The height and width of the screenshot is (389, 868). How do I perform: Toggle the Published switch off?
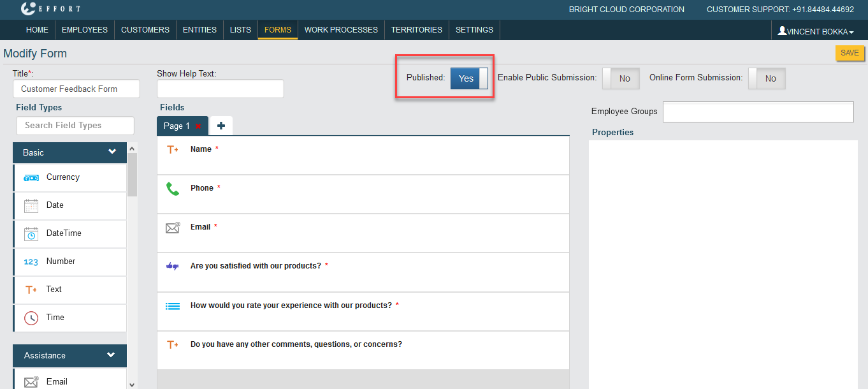[x=469, y=78]
